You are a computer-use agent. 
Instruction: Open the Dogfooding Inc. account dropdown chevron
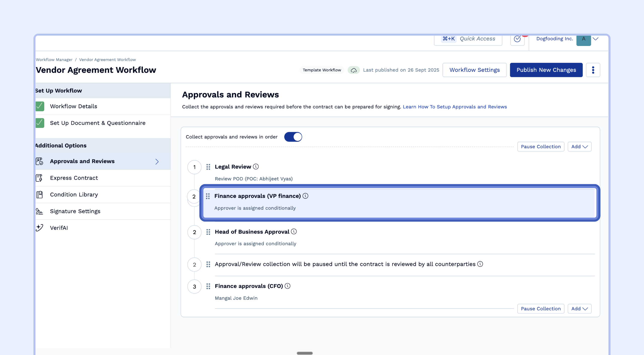point(595,39)
